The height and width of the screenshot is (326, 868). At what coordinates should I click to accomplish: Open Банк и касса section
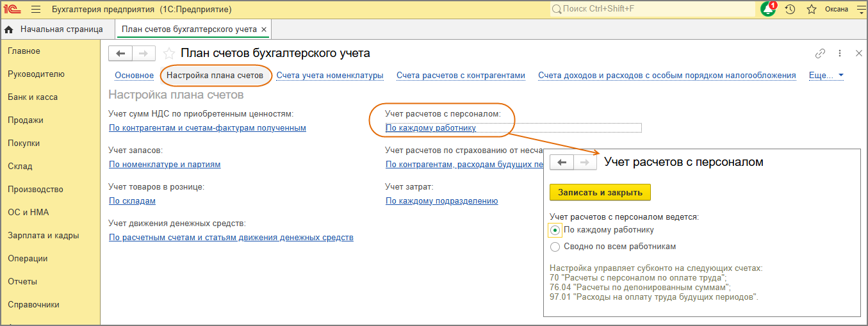point(33,97)
